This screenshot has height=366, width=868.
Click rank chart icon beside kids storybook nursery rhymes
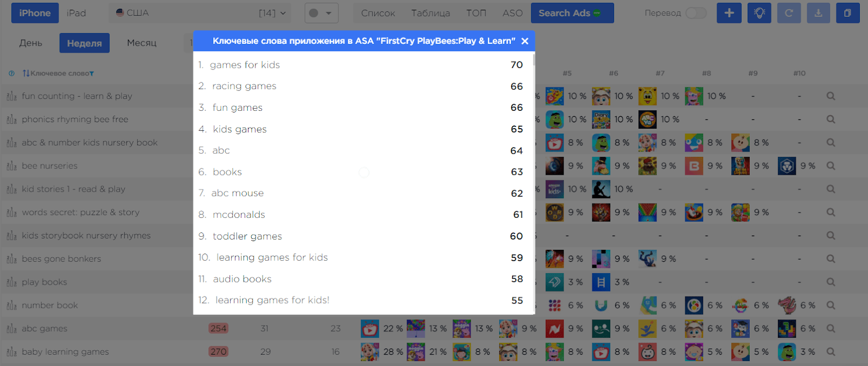11,236
